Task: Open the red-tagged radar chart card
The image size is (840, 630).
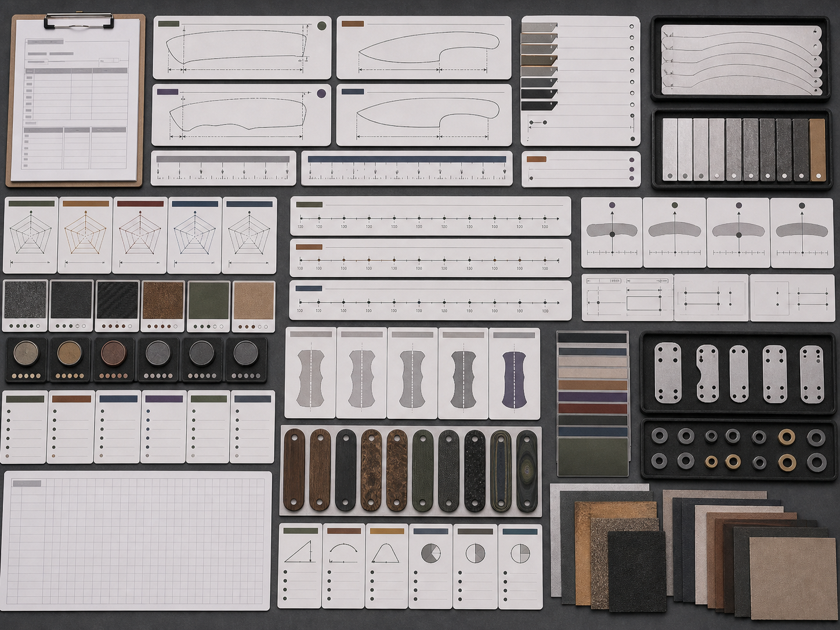Action: pyautogui.click(x=140, y=235)
